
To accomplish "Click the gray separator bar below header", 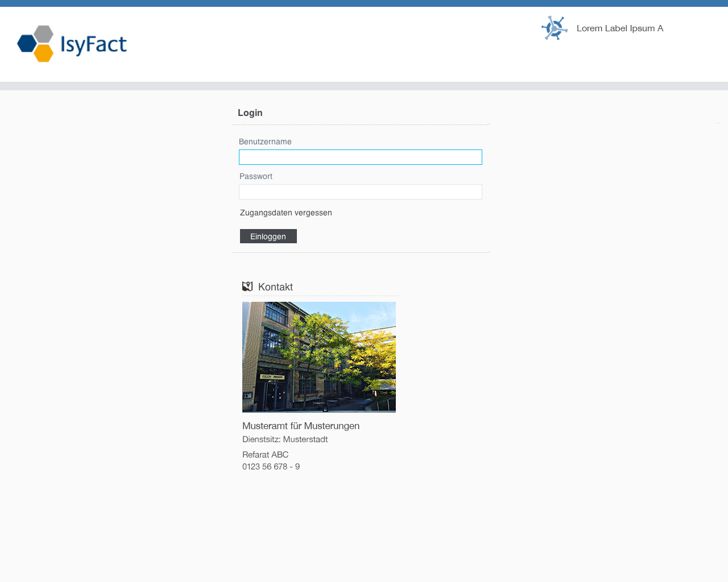I will (x=364, y=86).
